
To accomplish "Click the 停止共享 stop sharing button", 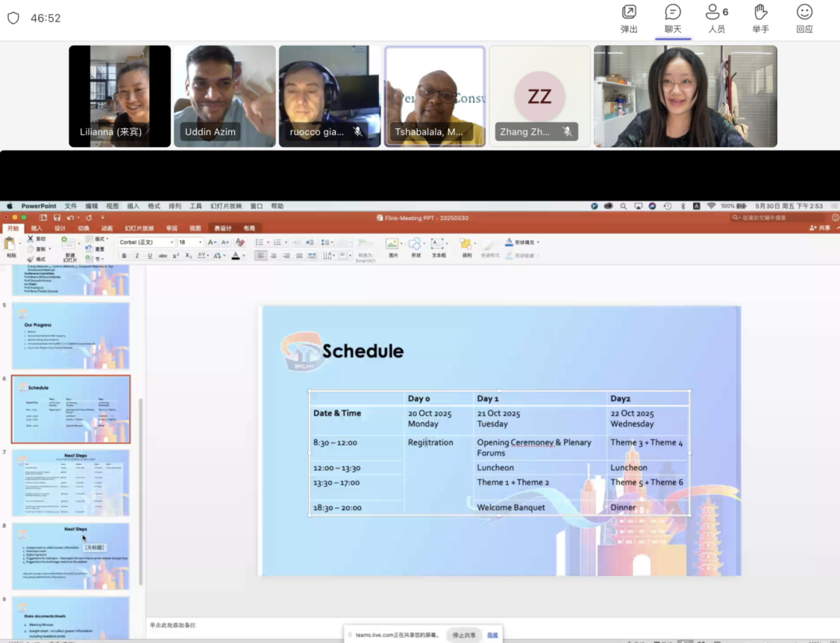I will click(464, 635).
